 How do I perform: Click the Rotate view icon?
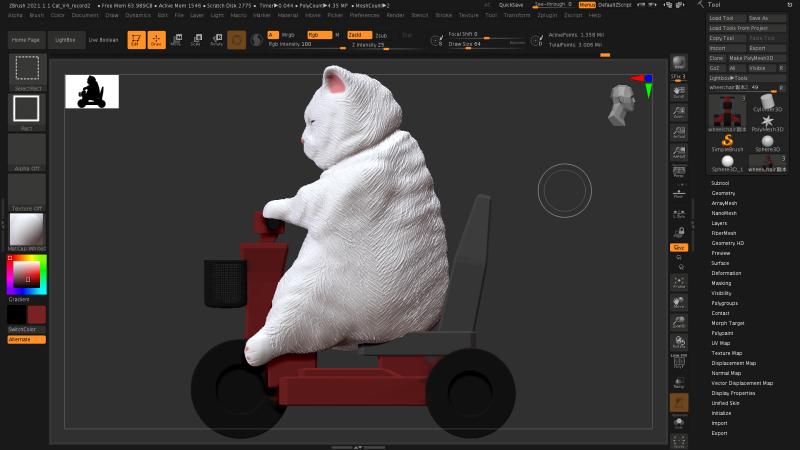[x=679, y=344]
